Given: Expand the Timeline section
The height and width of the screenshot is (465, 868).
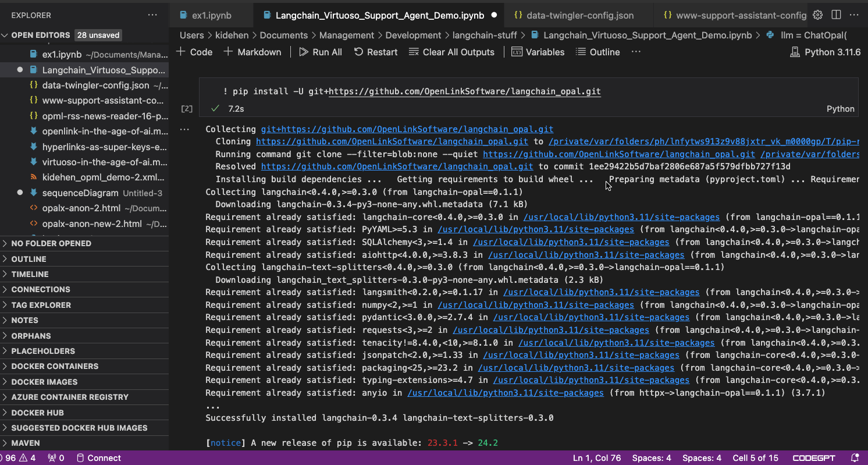Looking at the screenshot, I should pos(84,274).
